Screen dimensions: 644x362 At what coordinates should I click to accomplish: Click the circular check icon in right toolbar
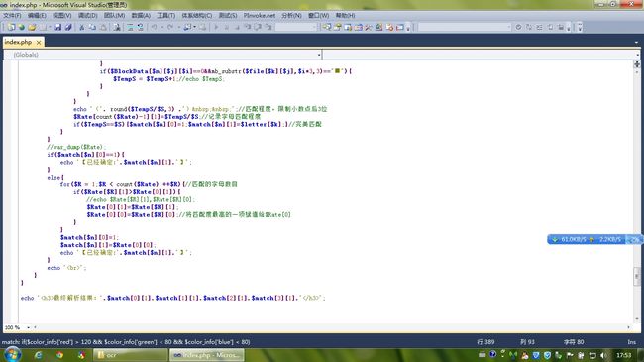pyautogui.click(x=518, y=27)
